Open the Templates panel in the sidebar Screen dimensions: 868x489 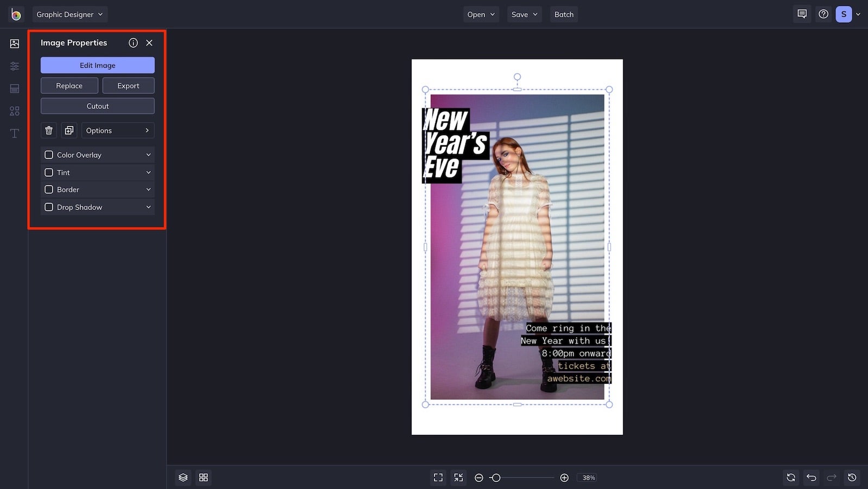pos(14,88)
